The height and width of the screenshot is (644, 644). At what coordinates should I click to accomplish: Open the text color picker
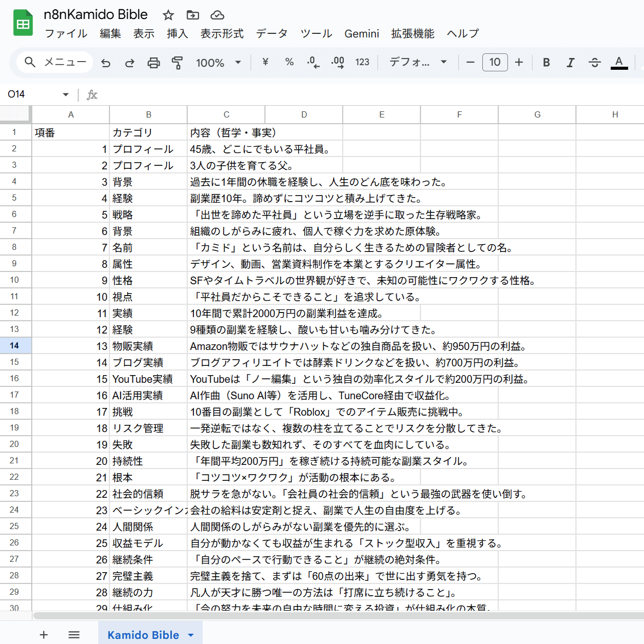coord(619,62)
